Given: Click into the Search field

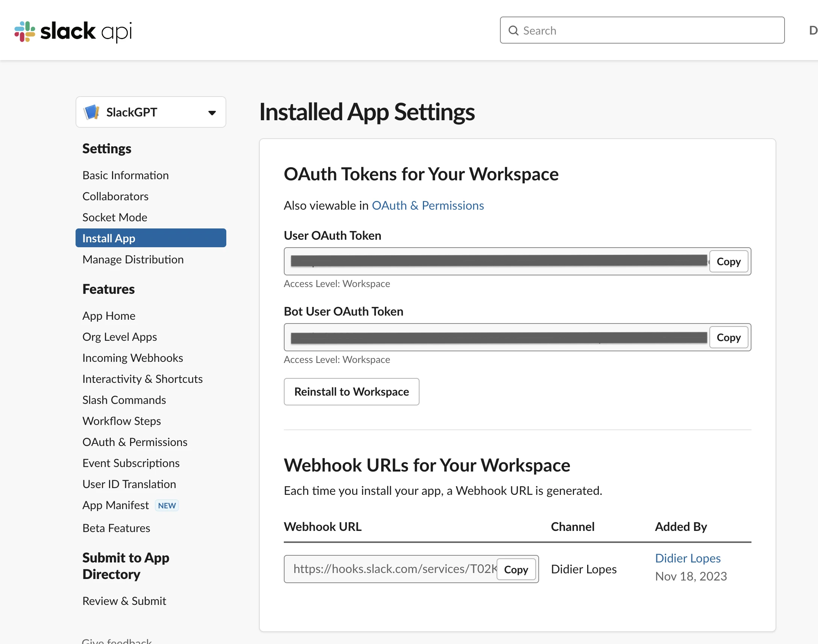Looking at the screenshot, I should tap(649, 30).
